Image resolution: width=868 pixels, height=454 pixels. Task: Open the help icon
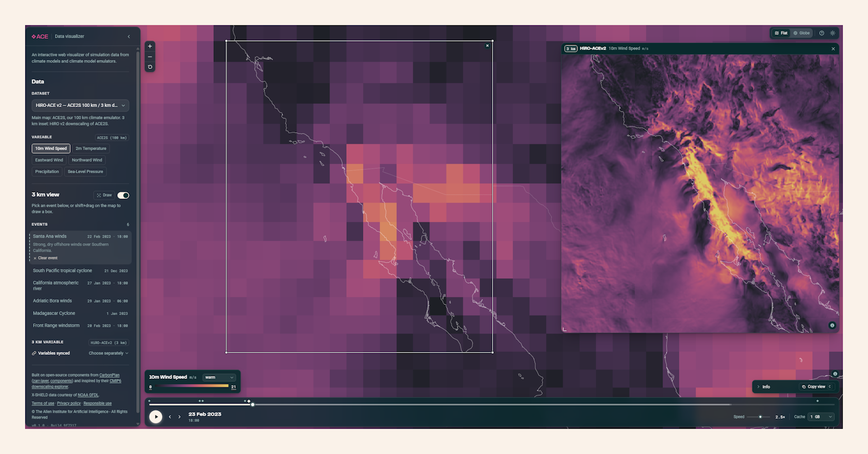(x=821, y=33)
